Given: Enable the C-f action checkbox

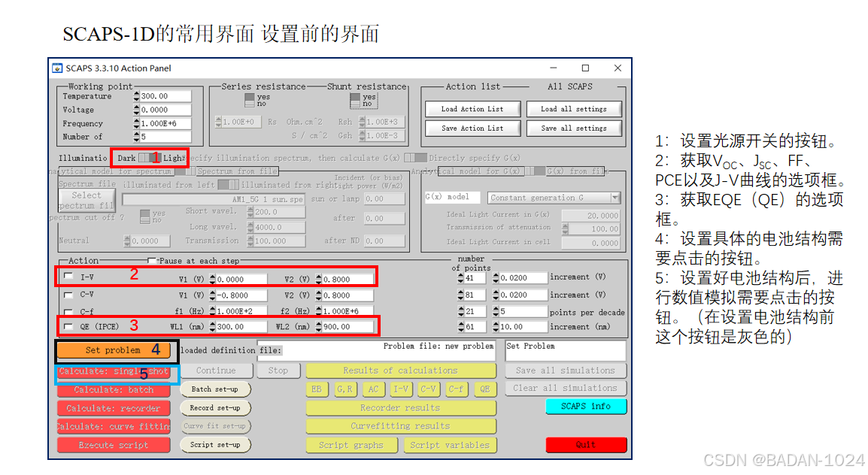Looking at the screenshot, I should tap(68, 311).
